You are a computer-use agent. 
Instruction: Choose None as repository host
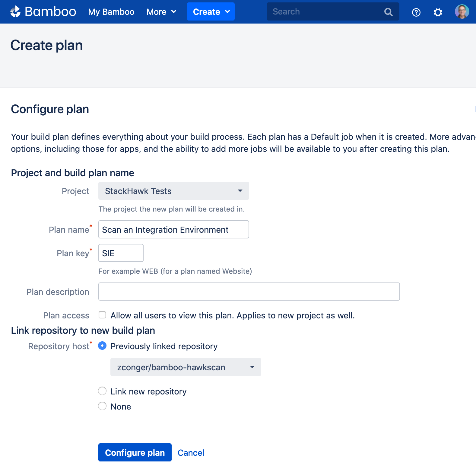(x=103, y=406)
